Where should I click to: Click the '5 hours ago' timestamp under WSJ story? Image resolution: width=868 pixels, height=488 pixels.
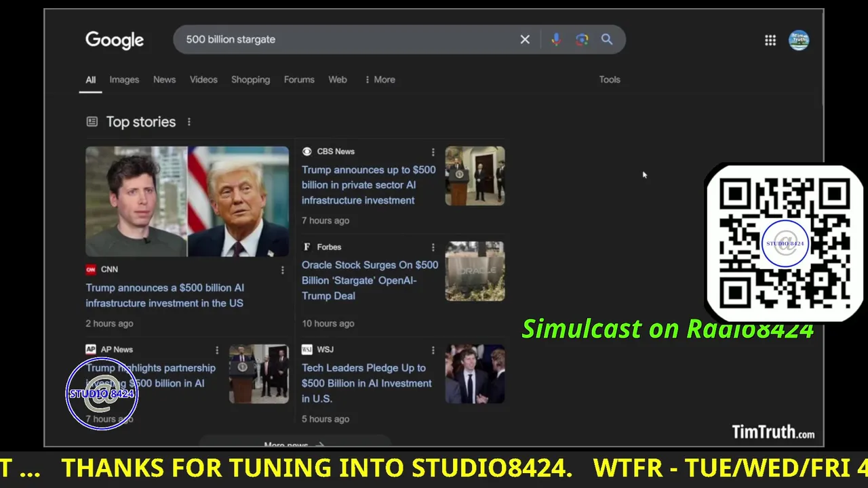(325, 419)
